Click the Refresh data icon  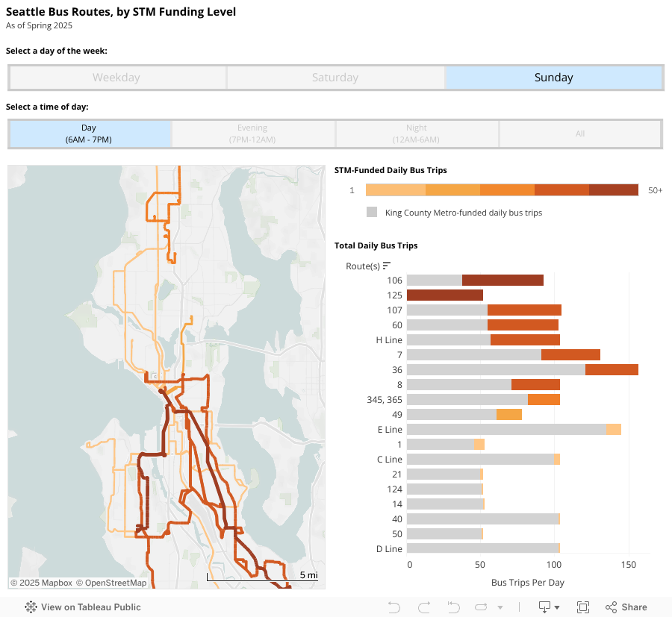(479, 607)
